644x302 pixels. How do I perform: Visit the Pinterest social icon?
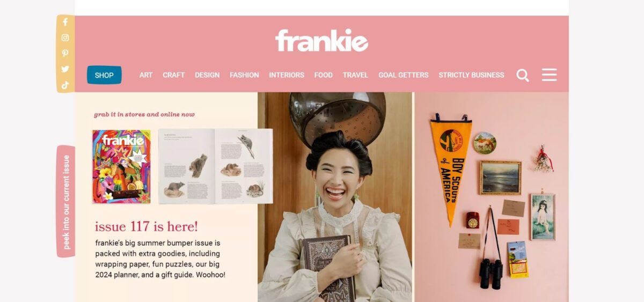click(x=65, y=53)
